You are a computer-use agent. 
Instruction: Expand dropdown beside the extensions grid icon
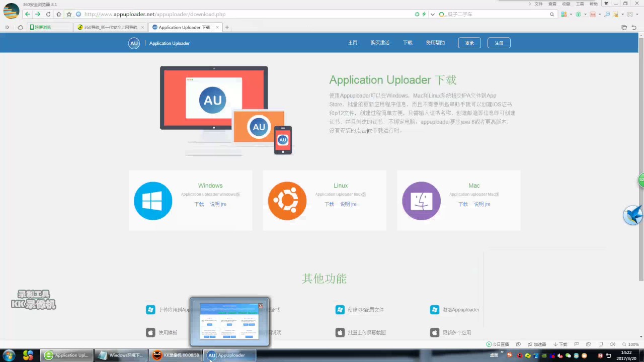point(571,14)
